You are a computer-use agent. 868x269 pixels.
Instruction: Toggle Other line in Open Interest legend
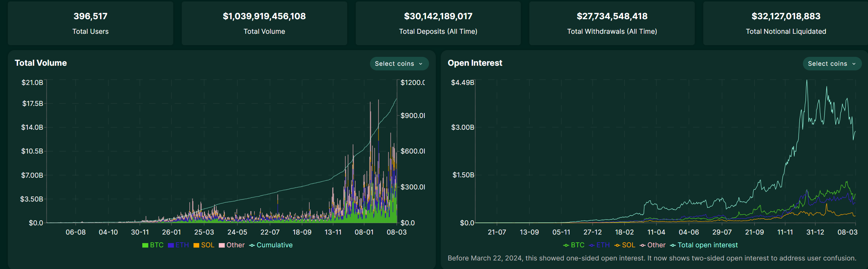(652, 245)
